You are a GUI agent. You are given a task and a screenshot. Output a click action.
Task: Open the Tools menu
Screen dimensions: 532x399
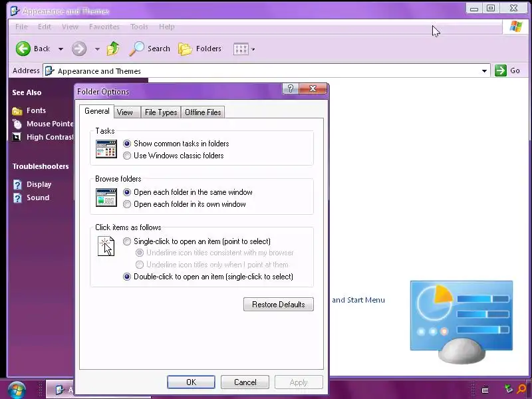139,27
